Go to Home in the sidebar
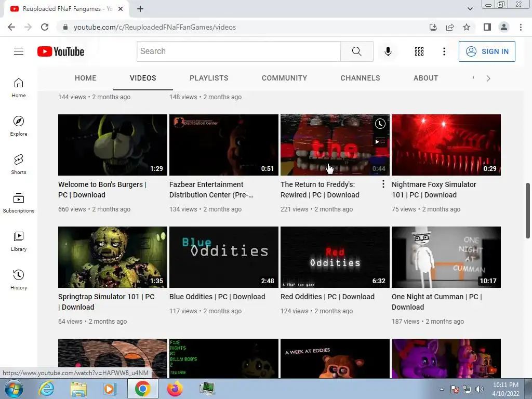 tap(19, 87)
